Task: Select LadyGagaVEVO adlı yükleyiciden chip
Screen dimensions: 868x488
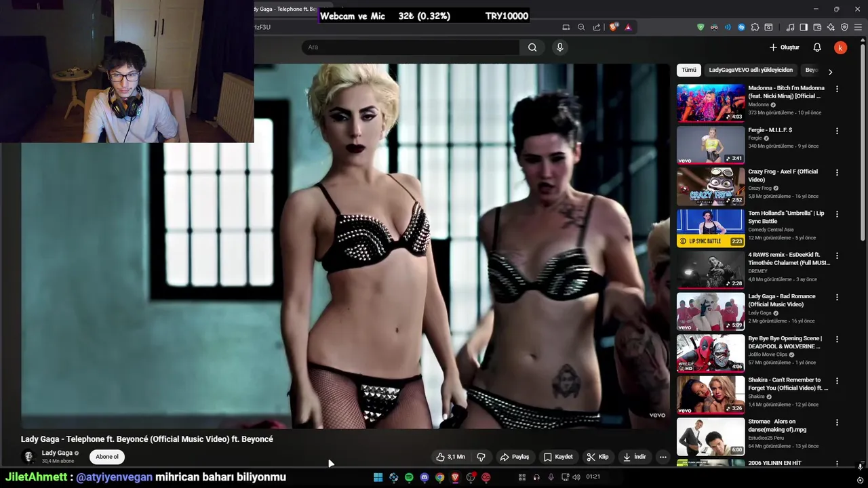Action: [751, 70]
